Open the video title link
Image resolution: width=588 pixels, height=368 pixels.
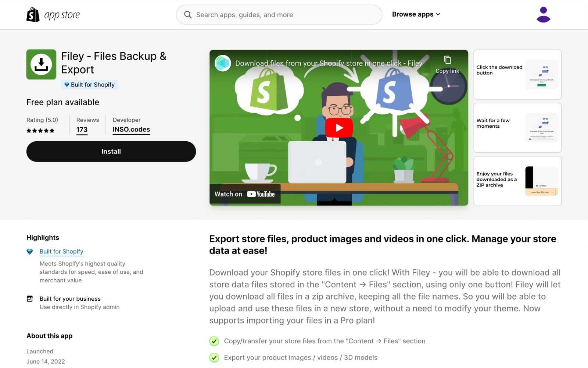point(329,63)
